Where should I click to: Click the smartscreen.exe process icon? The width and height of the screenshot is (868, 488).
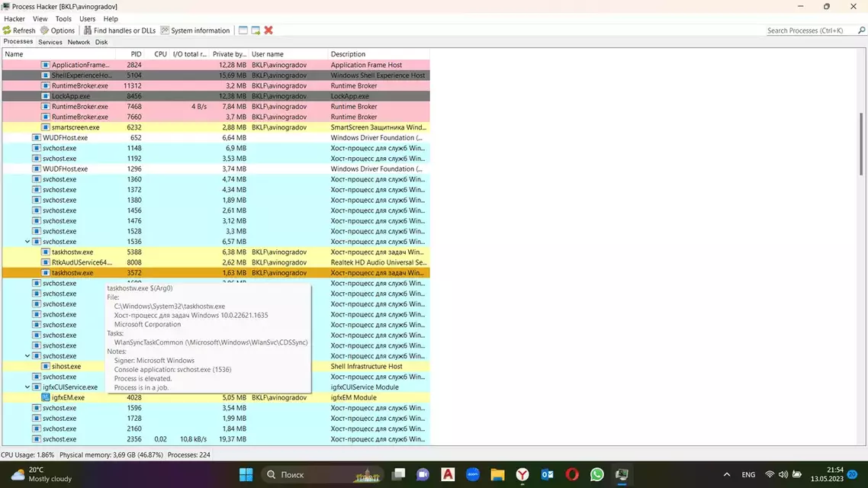tap(46, 127)
